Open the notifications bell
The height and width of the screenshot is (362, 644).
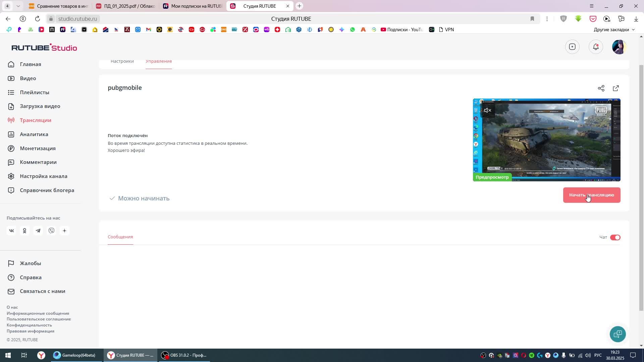point(596,47)
